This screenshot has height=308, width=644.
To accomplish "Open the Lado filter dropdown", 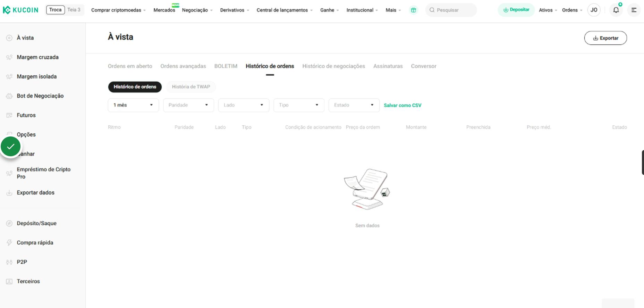I will click(244, 105).
